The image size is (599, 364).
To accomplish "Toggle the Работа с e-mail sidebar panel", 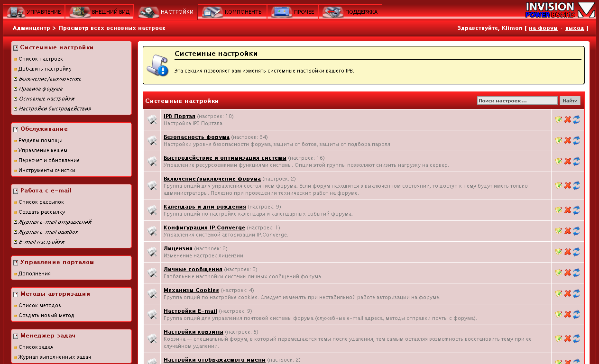I will 16,191.
